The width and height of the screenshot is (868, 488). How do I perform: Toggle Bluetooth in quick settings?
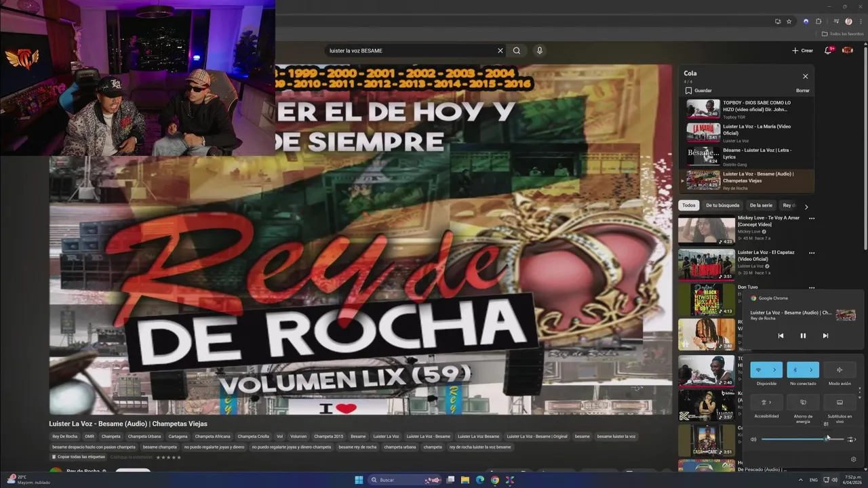795,370
